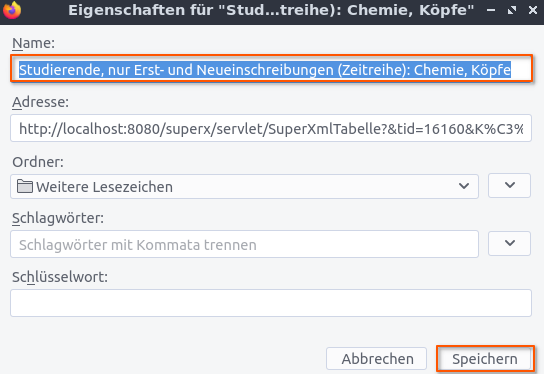The image size is (544, 374).
Task: Minimize the Eigenschaften dialog window
Action: [491, 10]
